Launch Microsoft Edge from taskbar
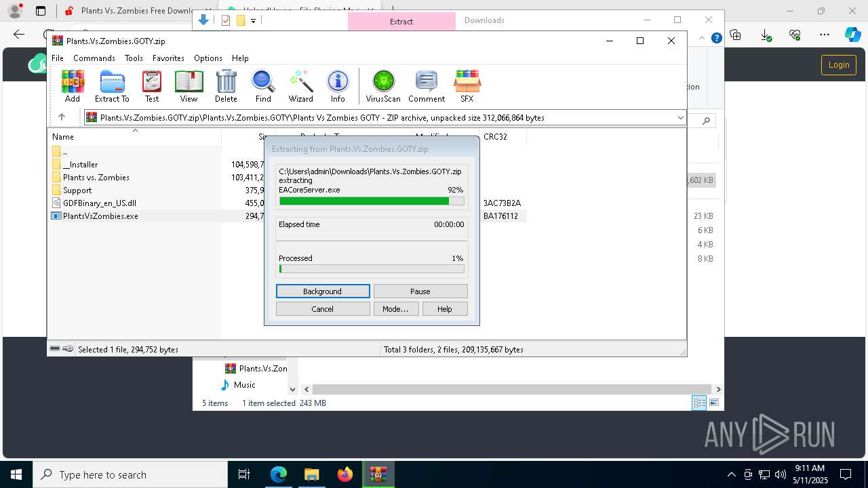The height and width of the screenshot is (488, 868). click(x=279, y=474)
